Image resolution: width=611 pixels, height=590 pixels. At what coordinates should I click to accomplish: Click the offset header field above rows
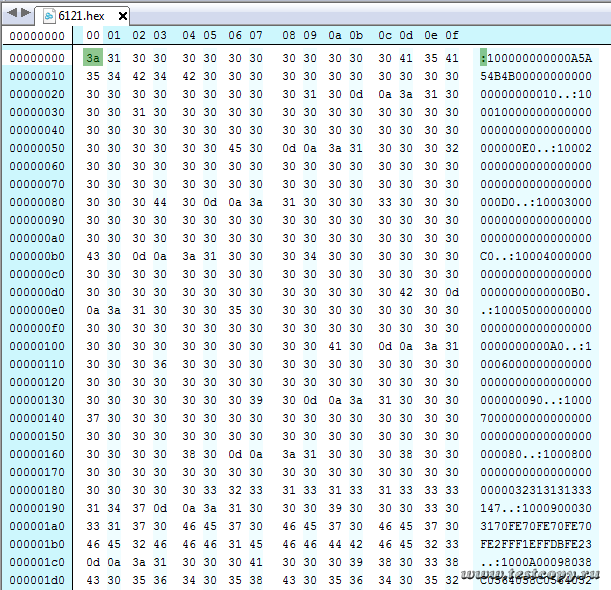(x=36, y=36)
